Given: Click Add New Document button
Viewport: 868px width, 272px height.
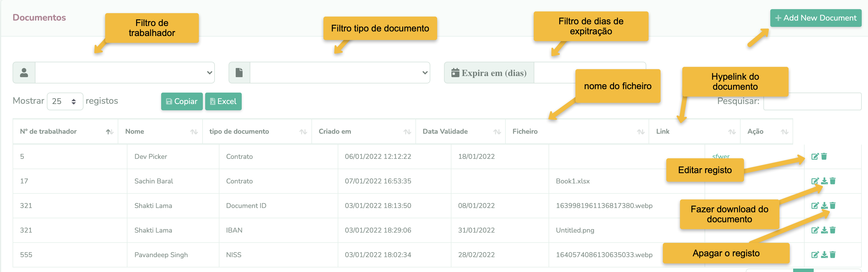Looking at the screenshot, I should point(816,18).
